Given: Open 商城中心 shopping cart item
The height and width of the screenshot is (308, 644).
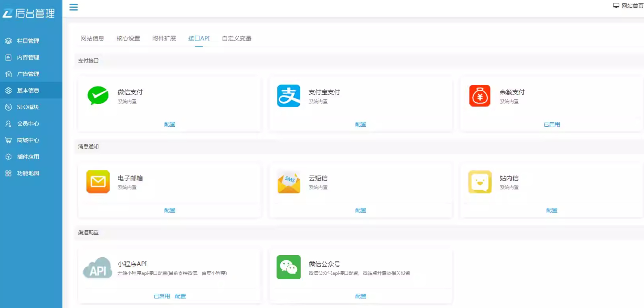Looking at the screenshot, I should (28, 140).
